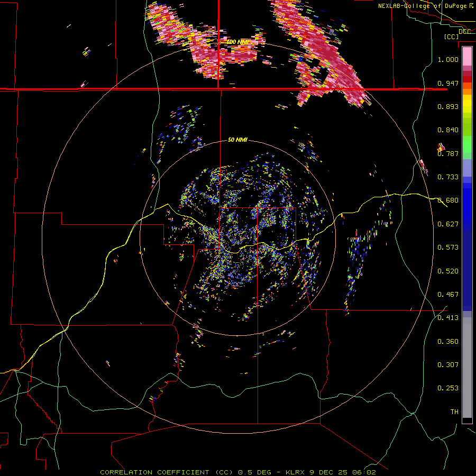
Task: Select the 0.680 scale value label
Action: point(448,200)
